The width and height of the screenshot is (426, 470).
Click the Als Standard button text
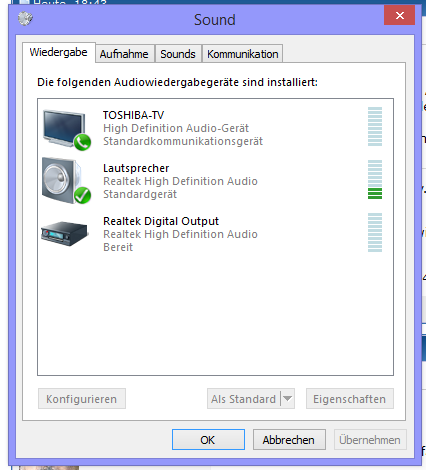point(243,399)
